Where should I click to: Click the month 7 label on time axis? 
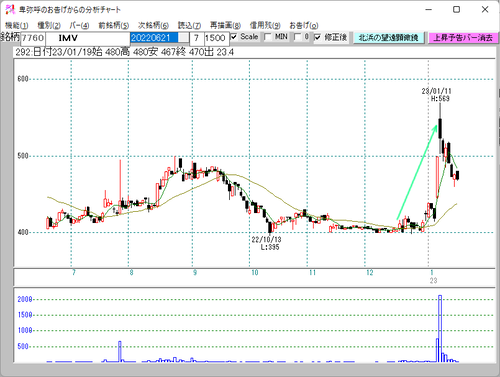tap(74, 273)
